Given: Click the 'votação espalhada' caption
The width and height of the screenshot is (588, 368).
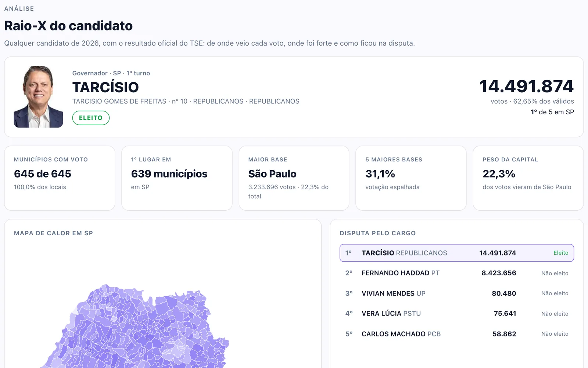Looking at the screenshot, I should [392, 187].
